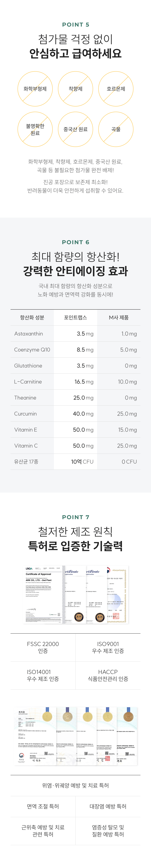Click the POINT 6 section heading
151x868 pixels.
point(75,242)
